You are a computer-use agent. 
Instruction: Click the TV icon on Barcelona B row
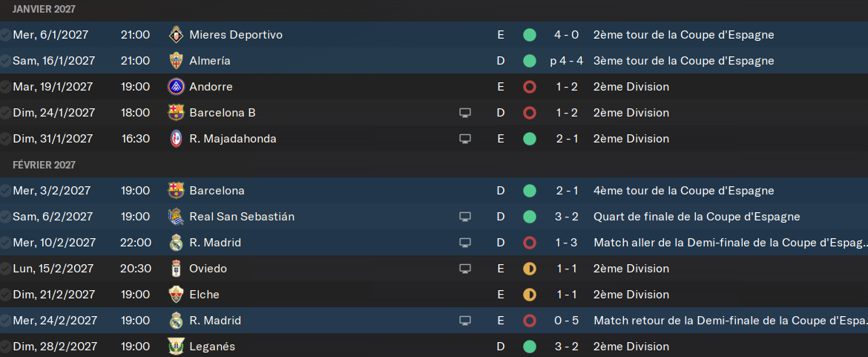click(x=465, y=113)
